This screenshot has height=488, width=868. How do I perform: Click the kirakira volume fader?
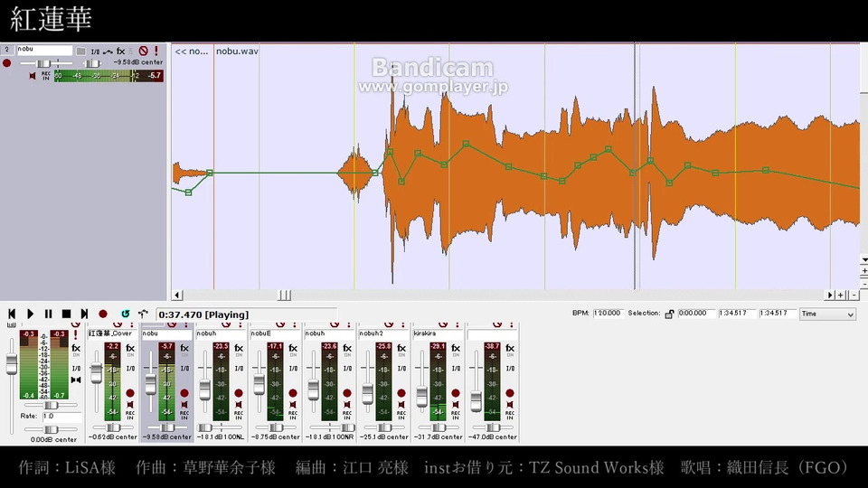[x=422, y=396]
